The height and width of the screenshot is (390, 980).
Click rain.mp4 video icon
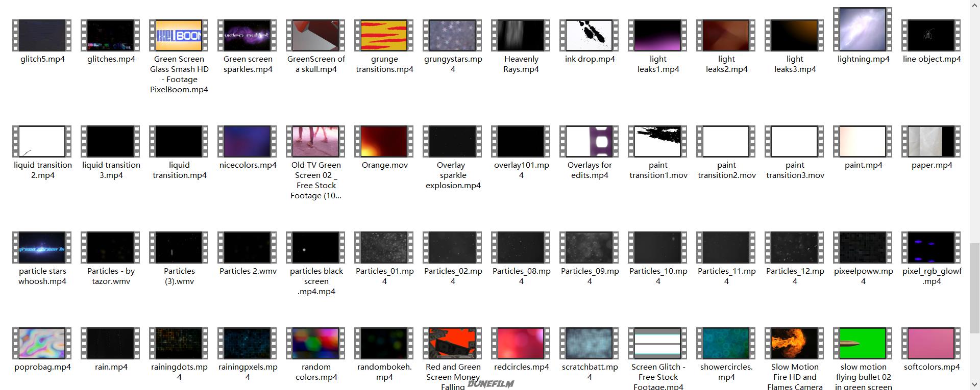(x=111, y=344)
